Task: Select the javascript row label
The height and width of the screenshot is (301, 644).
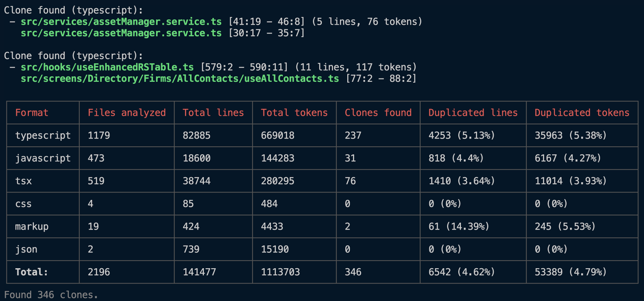Action: 42,159
